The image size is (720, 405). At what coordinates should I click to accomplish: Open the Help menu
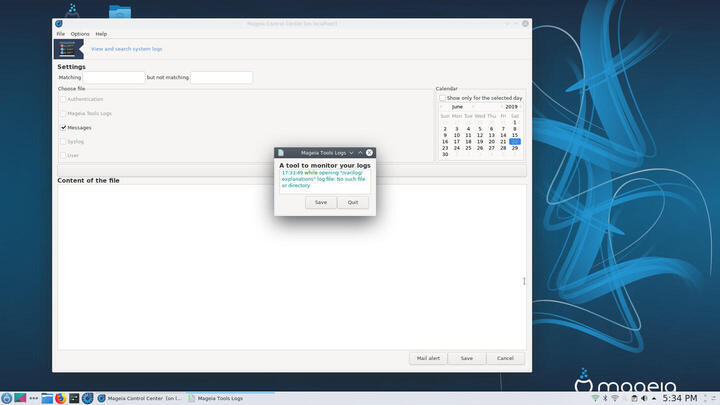101,34
